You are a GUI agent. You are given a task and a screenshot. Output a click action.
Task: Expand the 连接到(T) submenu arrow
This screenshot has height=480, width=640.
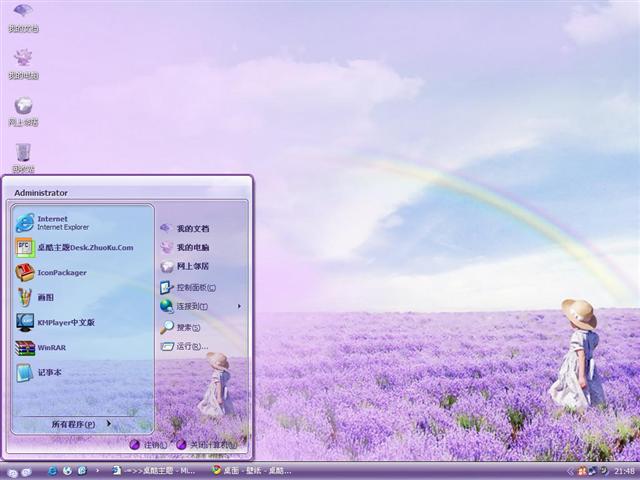pos(239,306)
